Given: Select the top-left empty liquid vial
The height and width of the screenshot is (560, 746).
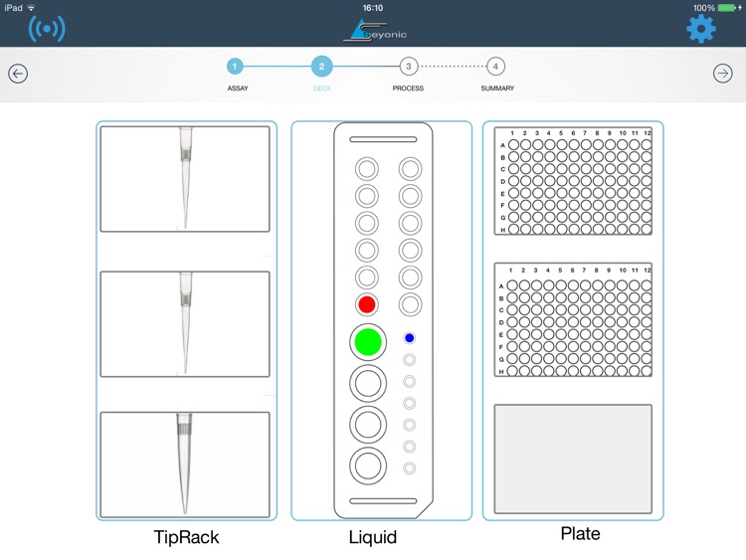Looking at the screenshot, I should (367, 169).
